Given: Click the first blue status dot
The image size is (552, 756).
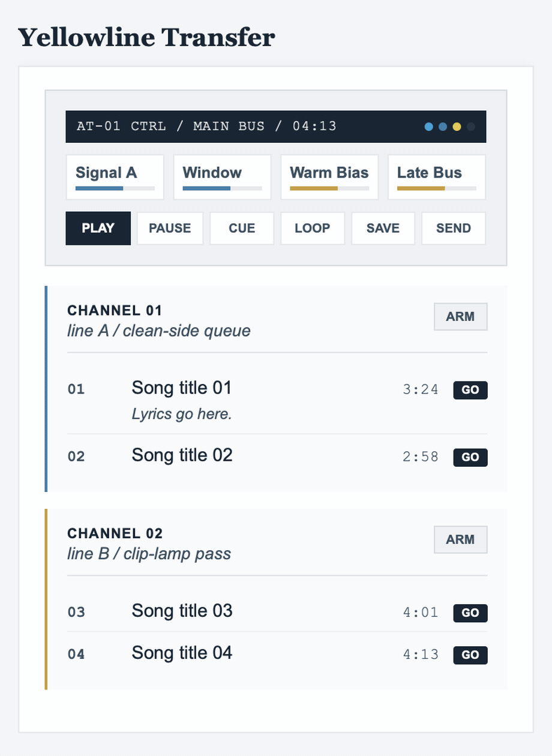Looking at the screenshot, I should 428,127.
